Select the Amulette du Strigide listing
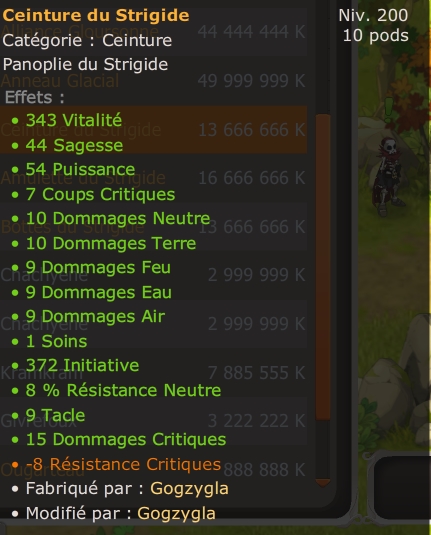Image resolution: width=431 pixels, height=535 pixels. tap(153, 178)
